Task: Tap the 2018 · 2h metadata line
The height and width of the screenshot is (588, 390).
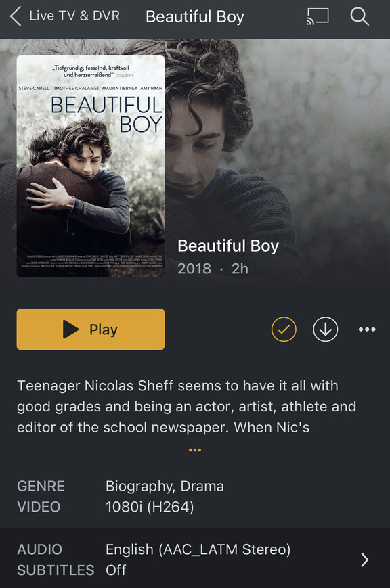Action: (x=213, y=269)
